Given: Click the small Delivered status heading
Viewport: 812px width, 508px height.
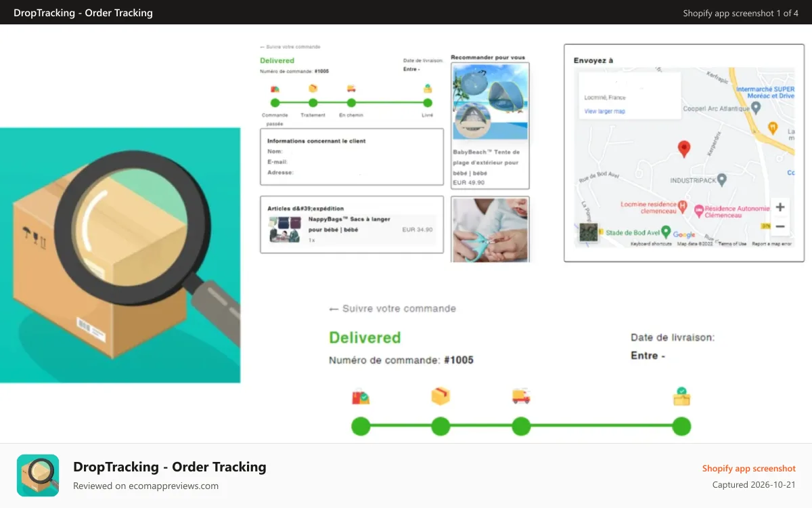Looking at the screenshot, I should [277, 60].
